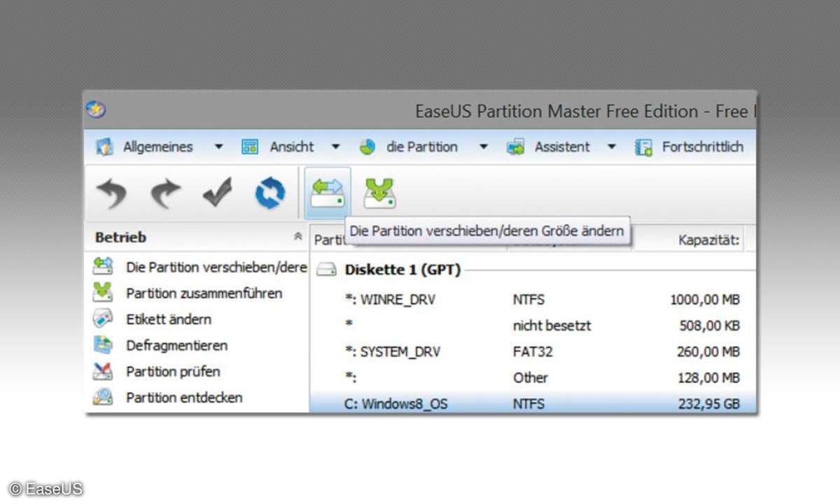
Task: Select the Resize/Move partition toolbar icon
Action: pyautogui.click(x=327, y=193)
